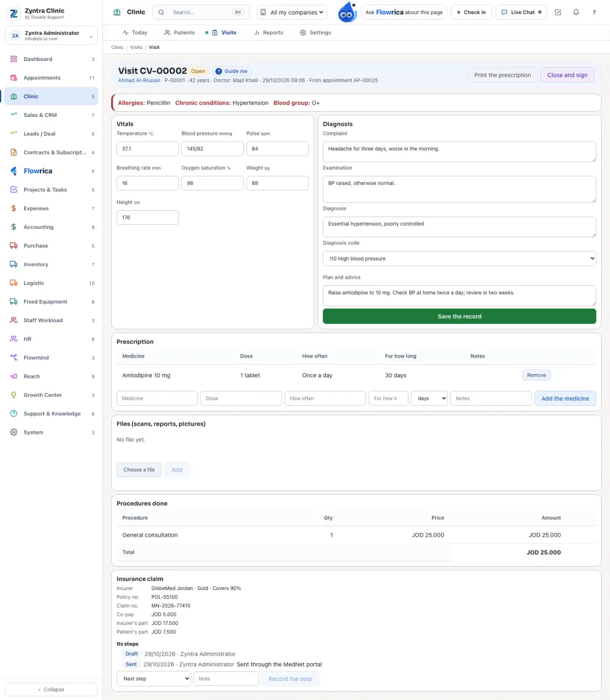
Task: Focus the Medicine name input field
Action: click(157, 398)
